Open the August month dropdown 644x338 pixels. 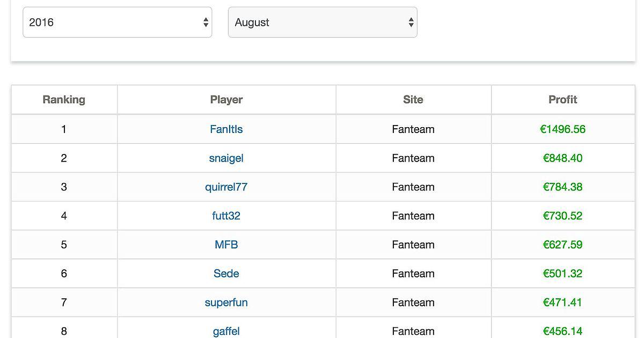(x=322, y=23)
